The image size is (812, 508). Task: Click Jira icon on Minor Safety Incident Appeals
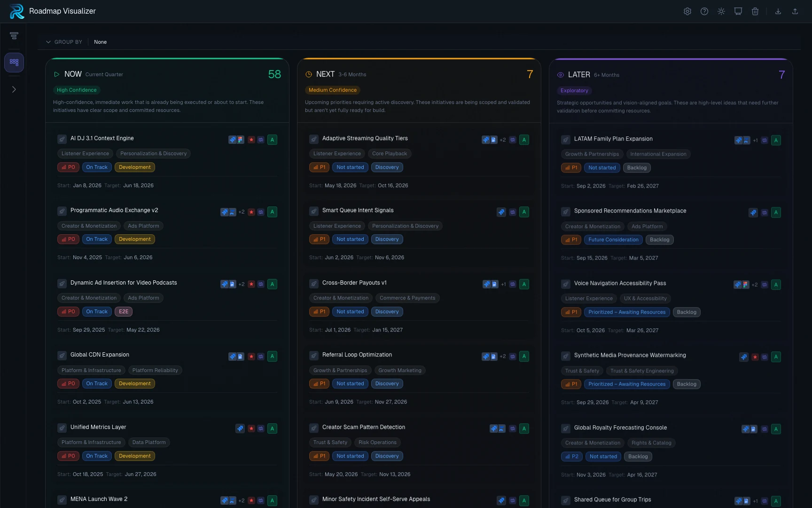pyautogui.click(x=501, y=500)
